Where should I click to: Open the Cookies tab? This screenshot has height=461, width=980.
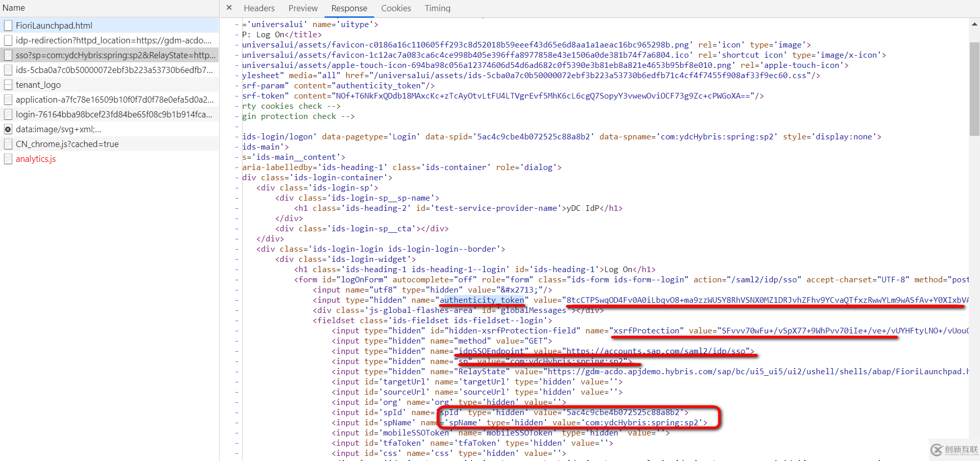coord(396,8)
